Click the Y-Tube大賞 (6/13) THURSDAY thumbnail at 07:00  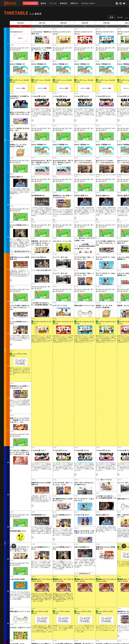click(x=106, y=103)
